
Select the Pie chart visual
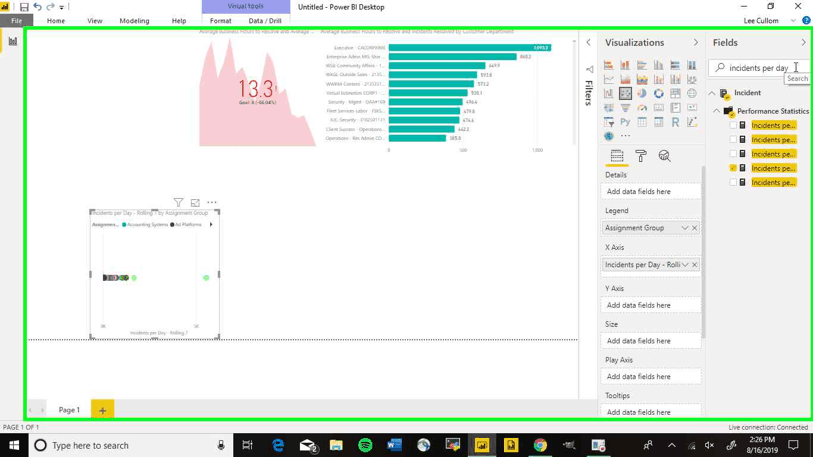pyautogui.click(x=642, y=93)
